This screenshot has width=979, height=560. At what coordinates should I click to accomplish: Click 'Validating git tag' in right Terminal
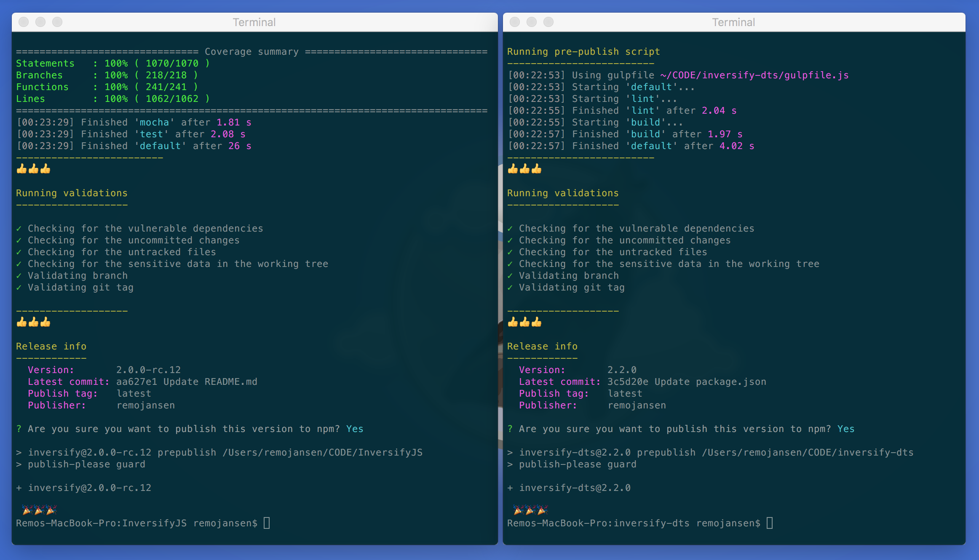click(x=566, y=288)
